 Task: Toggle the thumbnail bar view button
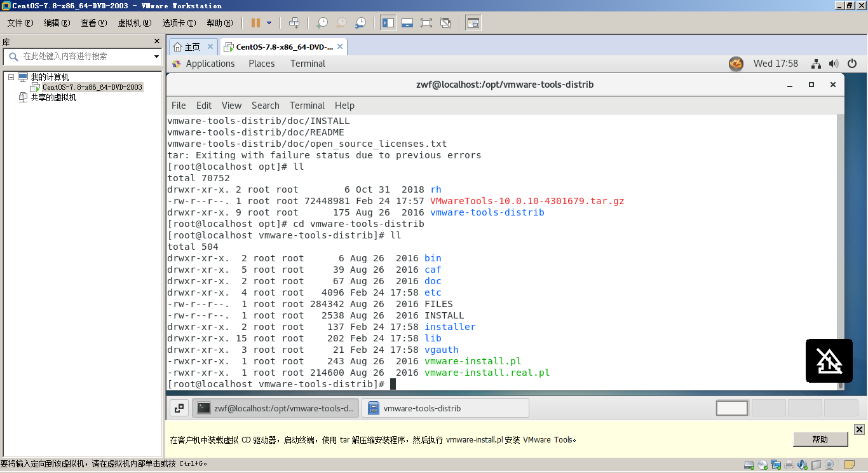tap(407, 23)
